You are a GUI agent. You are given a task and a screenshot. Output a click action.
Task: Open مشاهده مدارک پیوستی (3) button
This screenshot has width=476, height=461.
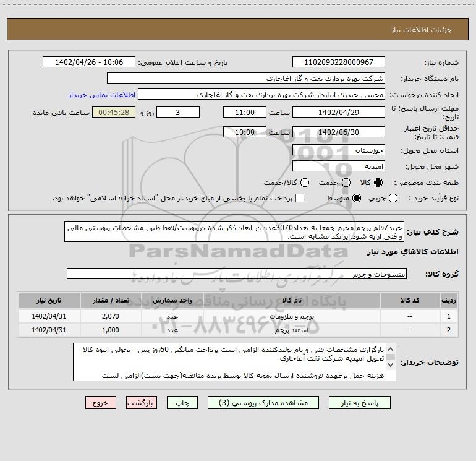tap(263, 403)
